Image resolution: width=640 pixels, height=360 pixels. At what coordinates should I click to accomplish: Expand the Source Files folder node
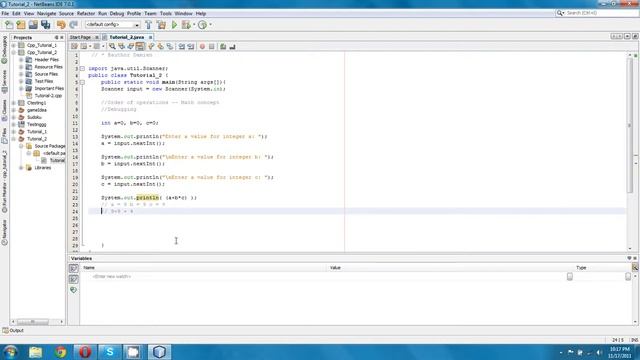[21, 74]
